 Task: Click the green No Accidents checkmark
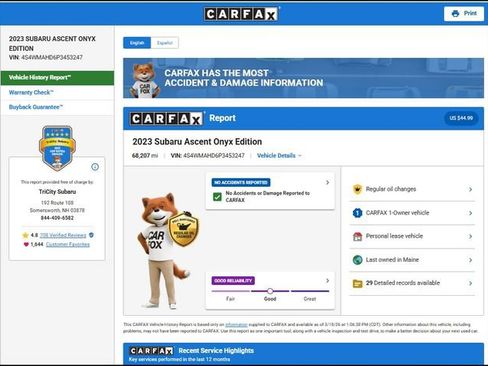point(217,197)
